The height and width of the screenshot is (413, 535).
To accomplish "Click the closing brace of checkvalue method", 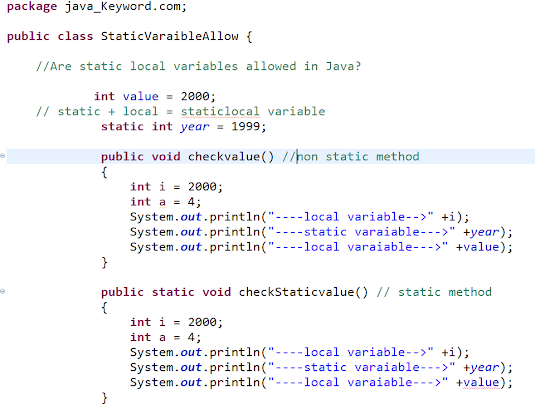I will tap(104, 262).
